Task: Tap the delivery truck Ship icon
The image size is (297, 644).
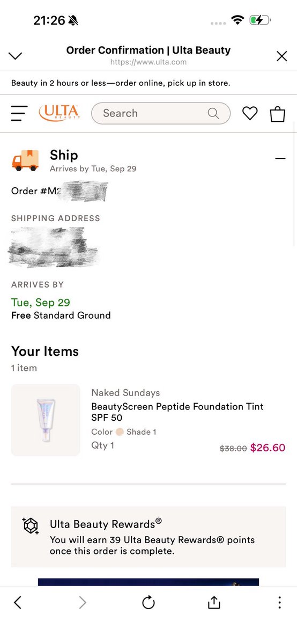Action: point(25,160)
